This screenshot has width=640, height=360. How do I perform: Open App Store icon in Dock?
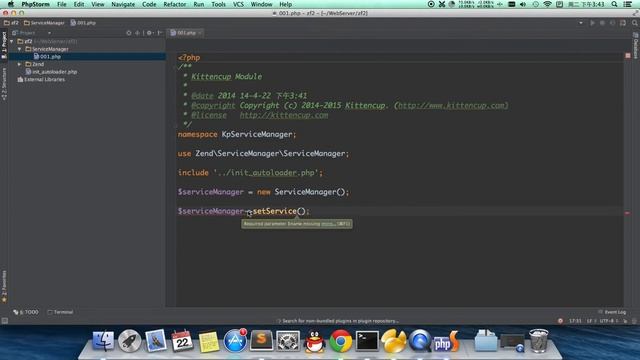tap(235, 340)
